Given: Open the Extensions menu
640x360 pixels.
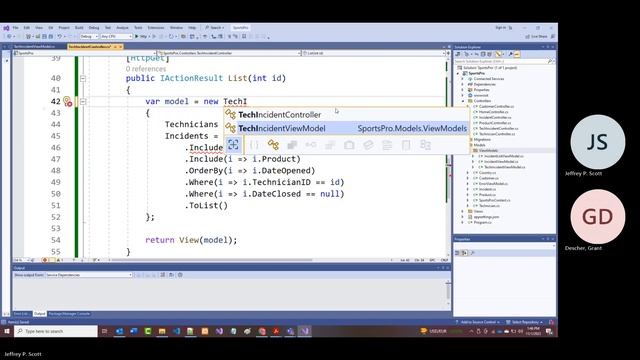Looking at the screenshot, I should (x=156, y=28).
